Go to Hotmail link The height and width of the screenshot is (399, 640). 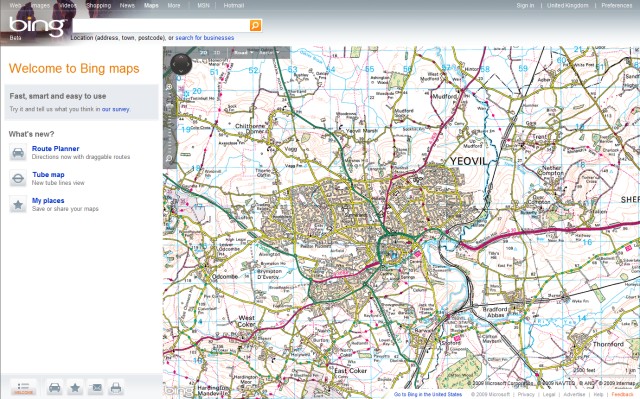[x=234, y=5]
